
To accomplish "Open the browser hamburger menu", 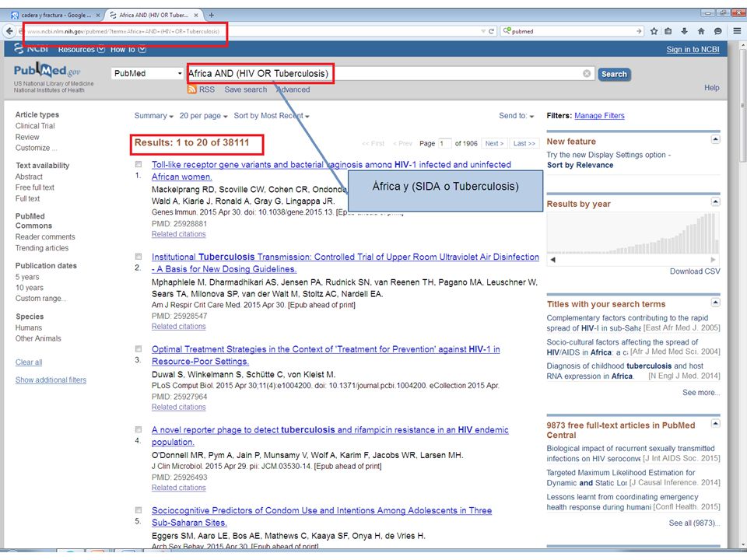I will pos(737,31).
